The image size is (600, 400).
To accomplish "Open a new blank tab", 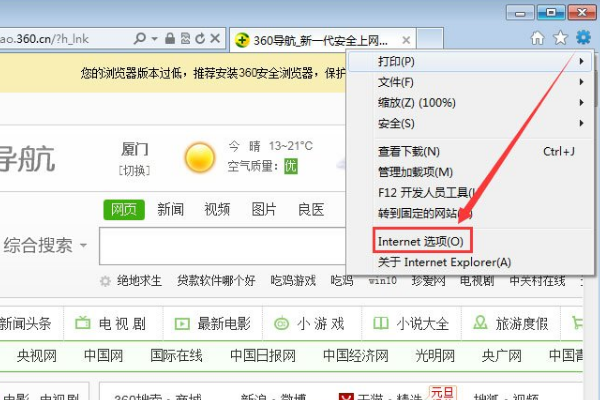I will (x=430, y=39).
